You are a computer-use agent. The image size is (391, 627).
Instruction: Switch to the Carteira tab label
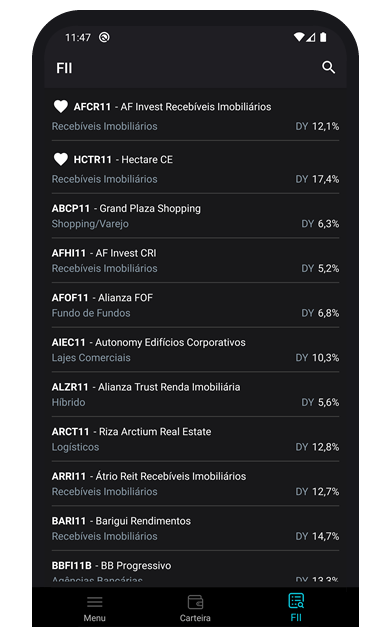[x=195, y=618]
